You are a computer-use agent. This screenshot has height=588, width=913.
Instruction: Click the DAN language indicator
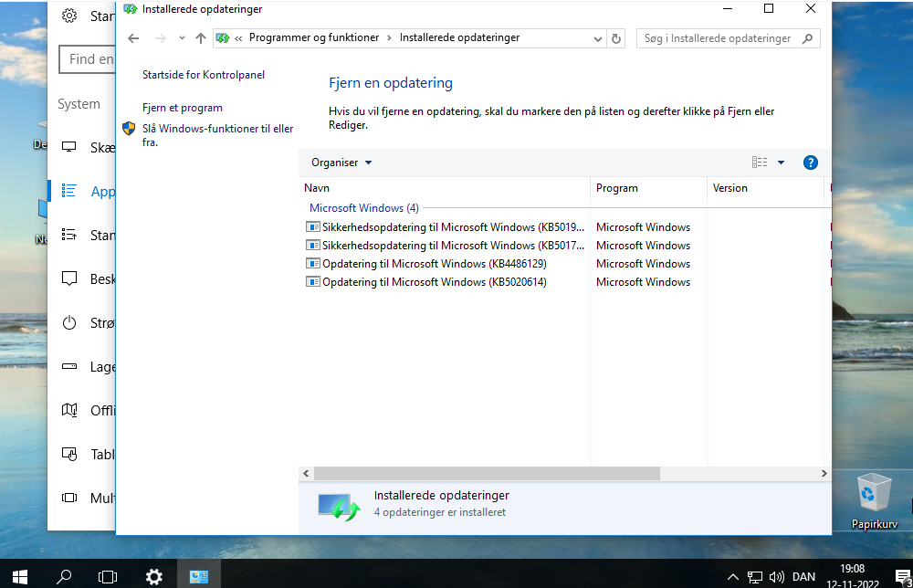click(x=803, y=577)
